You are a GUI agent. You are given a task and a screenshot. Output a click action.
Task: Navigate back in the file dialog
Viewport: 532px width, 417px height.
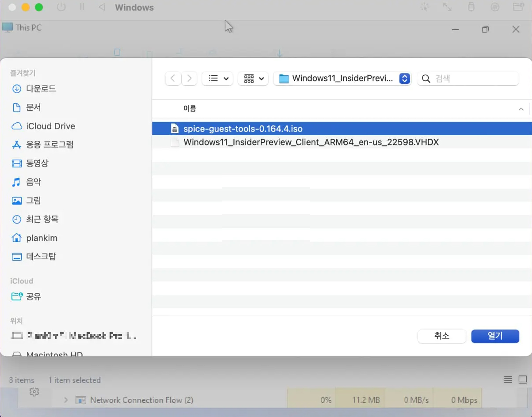pos(173,79)
